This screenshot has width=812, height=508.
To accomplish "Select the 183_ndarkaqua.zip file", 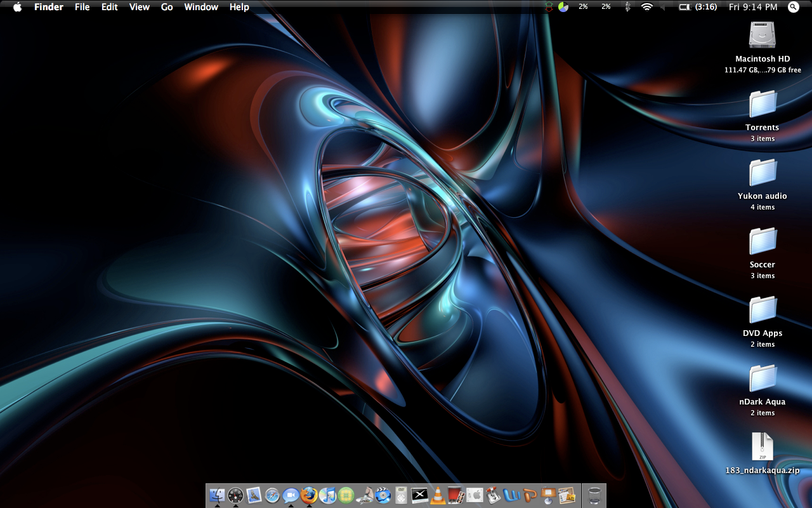I will pos(762,446).
